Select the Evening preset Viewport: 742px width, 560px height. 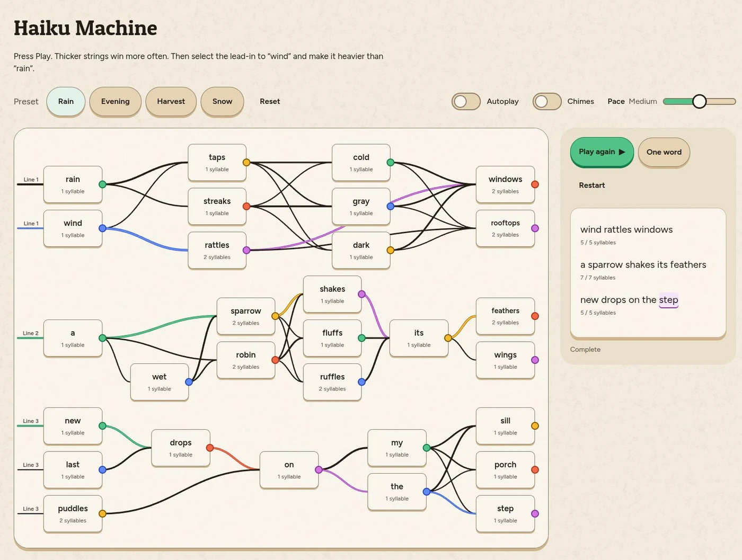pos(115,101)
